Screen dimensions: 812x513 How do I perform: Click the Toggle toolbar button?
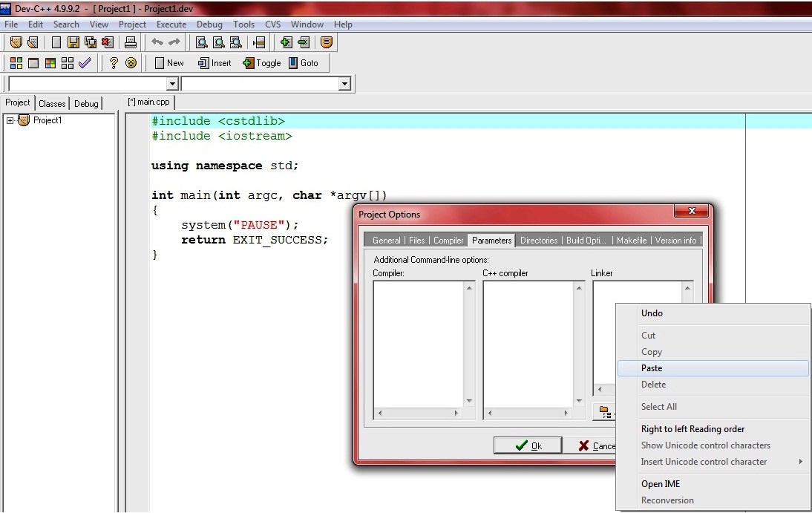pos(262,63)
